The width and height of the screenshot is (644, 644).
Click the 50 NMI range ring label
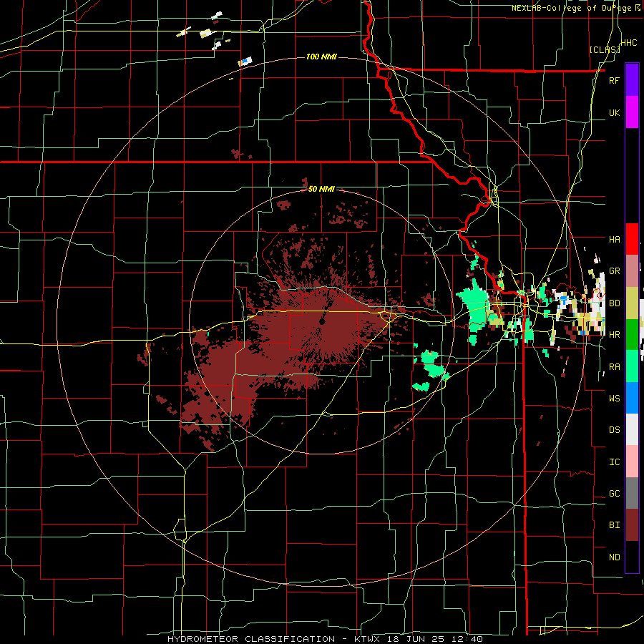(321, 189)
